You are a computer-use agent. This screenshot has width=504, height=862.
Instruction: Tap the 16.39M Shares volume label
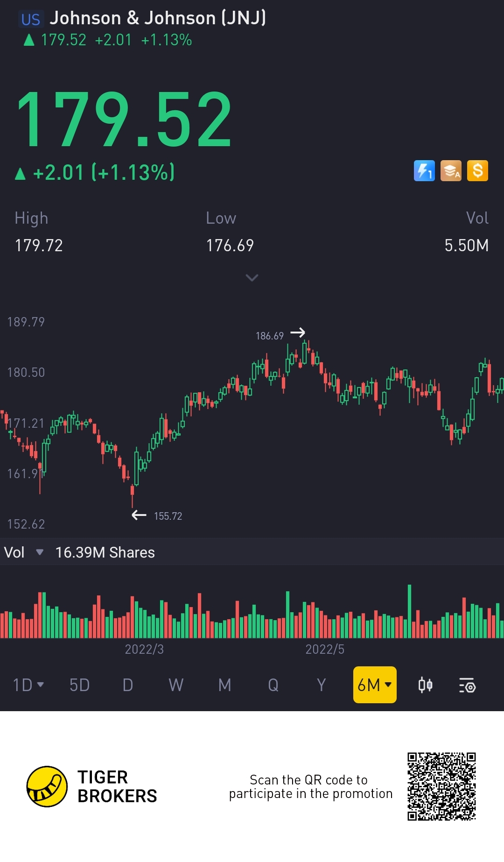coord(105,552)
